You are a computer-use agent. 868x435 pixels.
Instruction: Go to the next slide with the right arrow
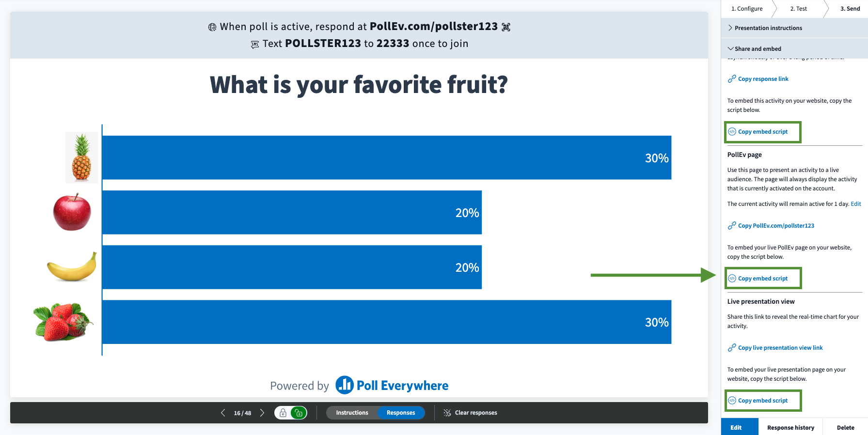262,412
